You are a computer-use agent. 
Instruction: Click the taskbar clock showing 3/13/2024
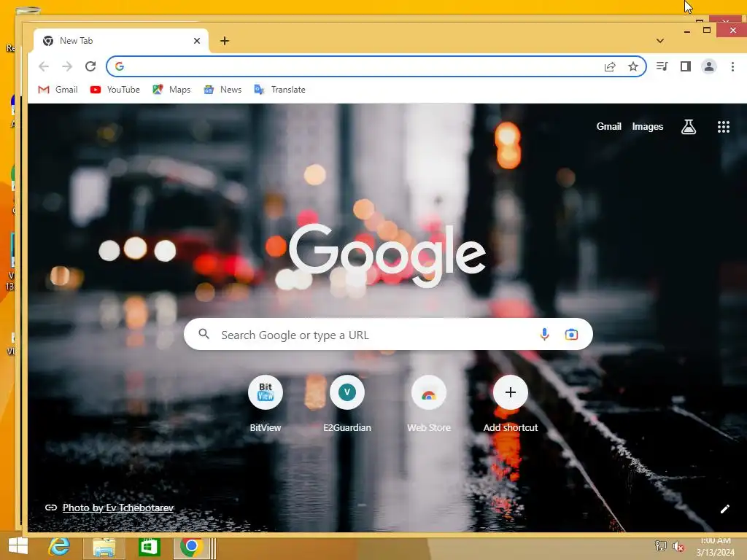[716, 547]
